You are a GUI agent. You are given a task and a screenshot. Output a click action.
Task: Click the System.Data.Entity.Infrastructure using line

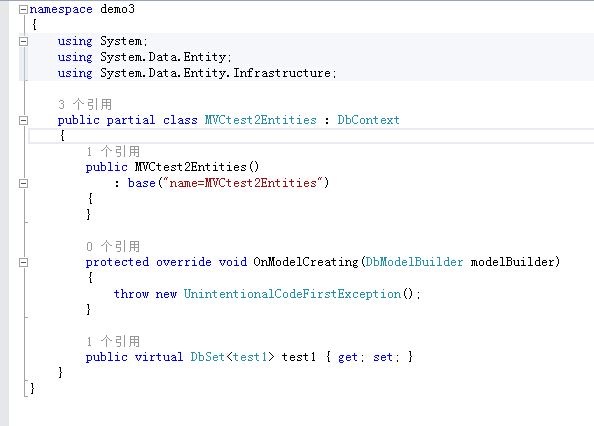point(197,73)
